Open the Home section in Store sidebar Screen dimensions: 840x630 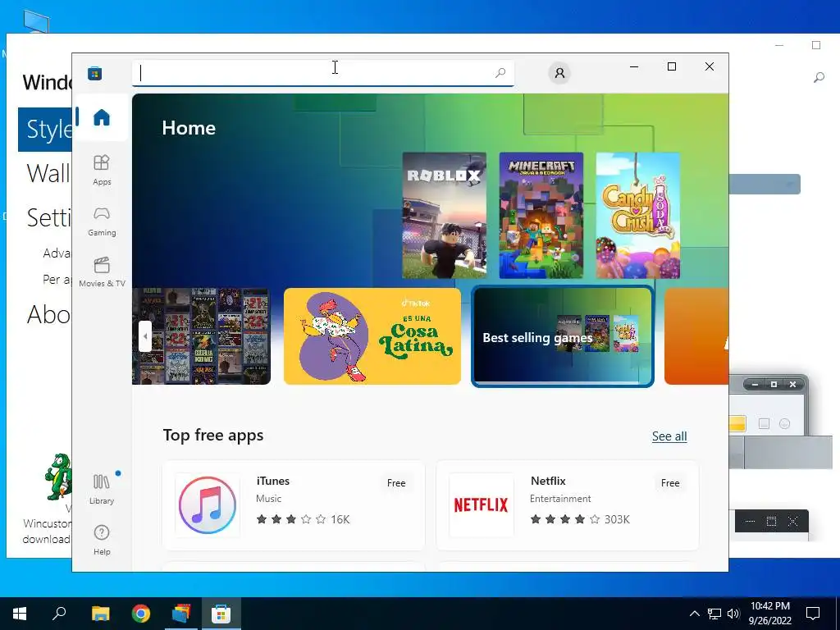pyautogui.click(x=101, y=117)
